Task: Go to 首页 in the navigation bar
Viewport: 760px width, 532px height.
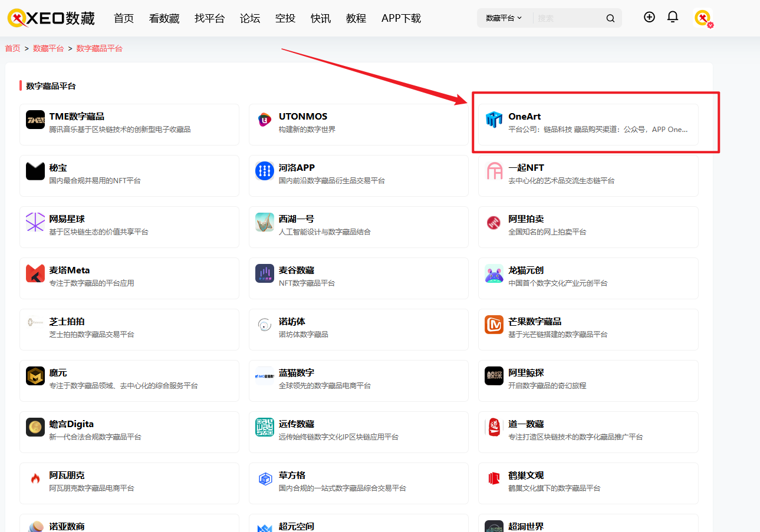Action: (x=124, y=18)
